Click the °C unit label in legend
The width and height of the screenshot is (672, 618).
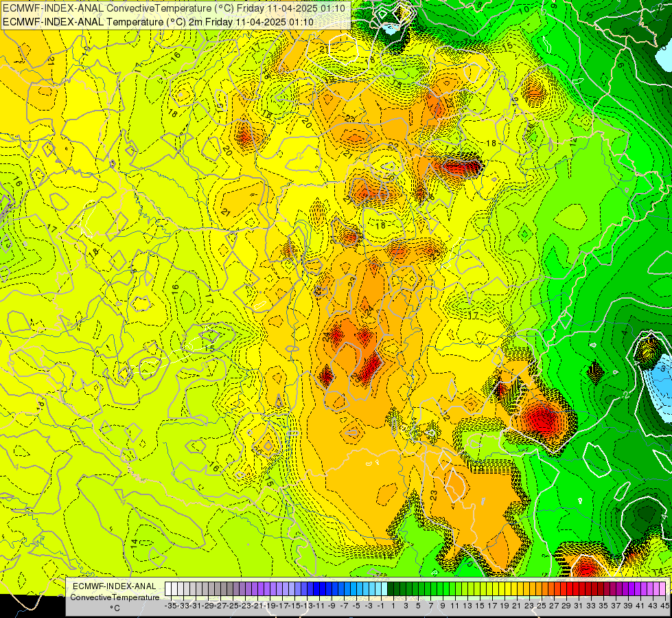[x=115, y=608]
